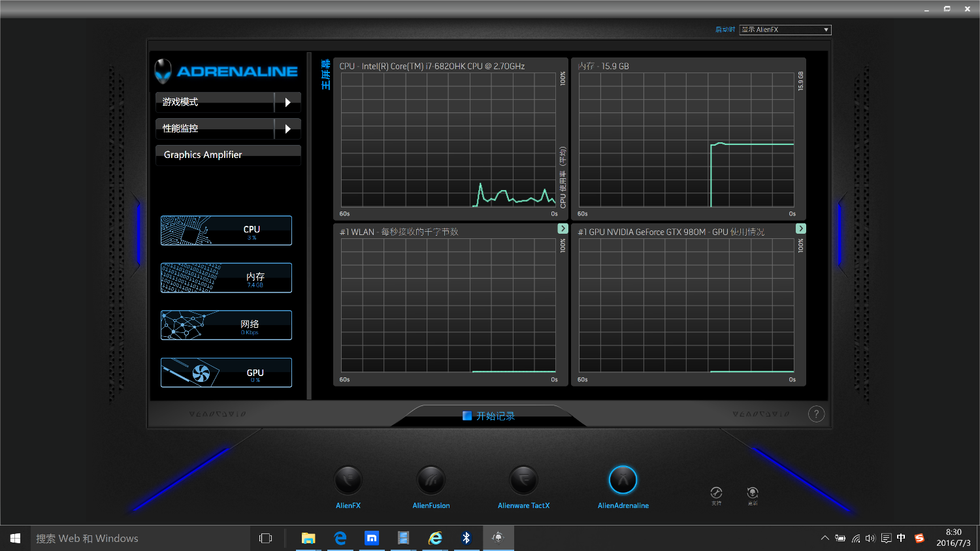980x551 pixels.
Task: Open the Bluetooth taskbar icon
Action: tap(466, 538)
